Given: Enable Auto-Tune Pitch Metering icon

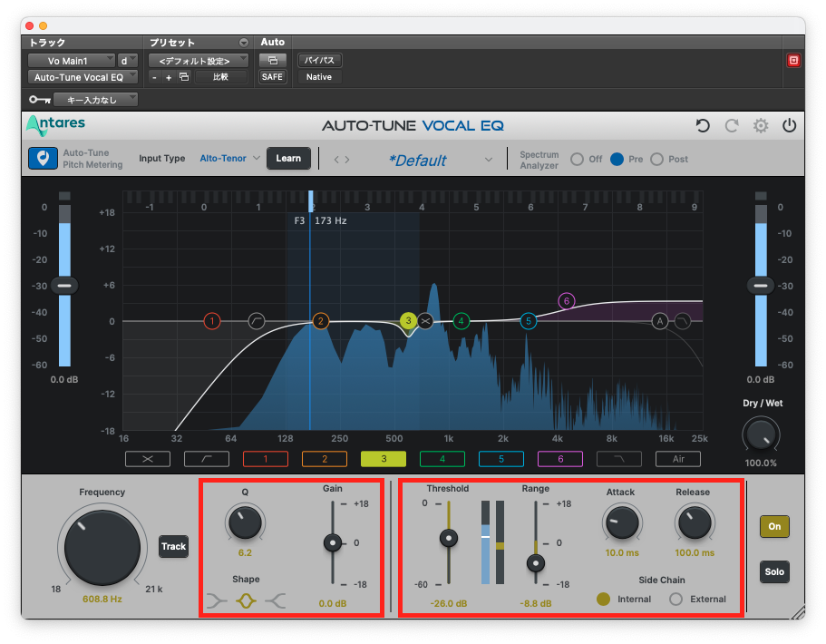Looking at the screenshot, I should point(40,159).
